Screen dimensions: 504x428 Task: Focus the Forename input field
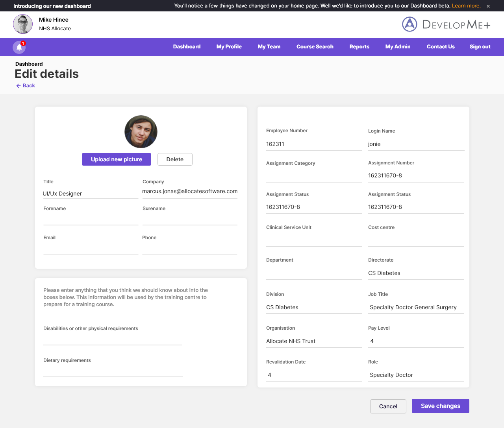[91, 220]
